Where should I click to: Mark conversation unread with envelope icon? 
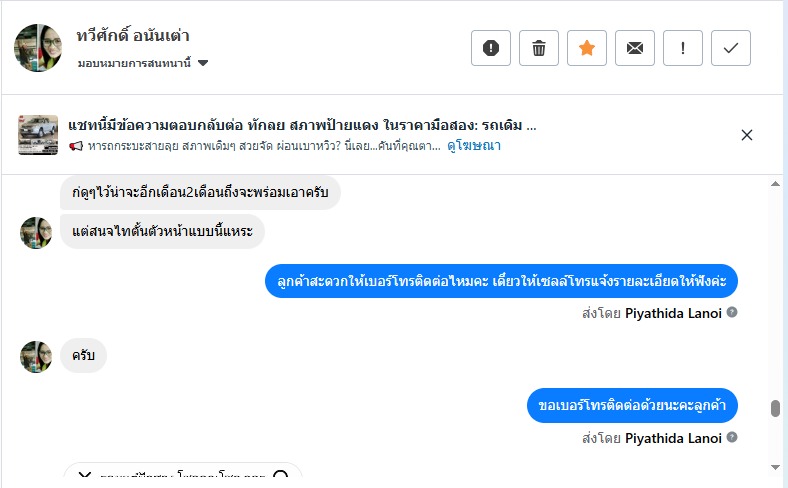635,48
